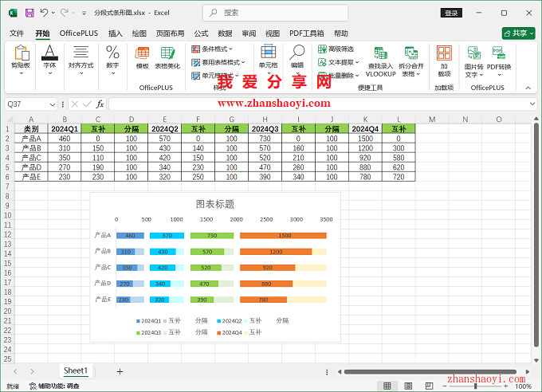Open the 查找录入 VLOOKUP tool
Screen dimensions: 542x392
(380, 60)
